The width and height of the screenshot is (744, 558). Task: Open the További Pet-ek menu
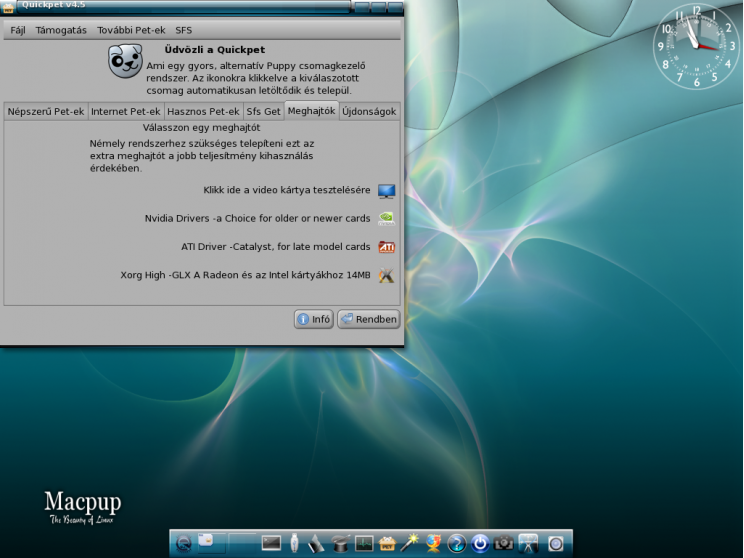tap(131, 30)
